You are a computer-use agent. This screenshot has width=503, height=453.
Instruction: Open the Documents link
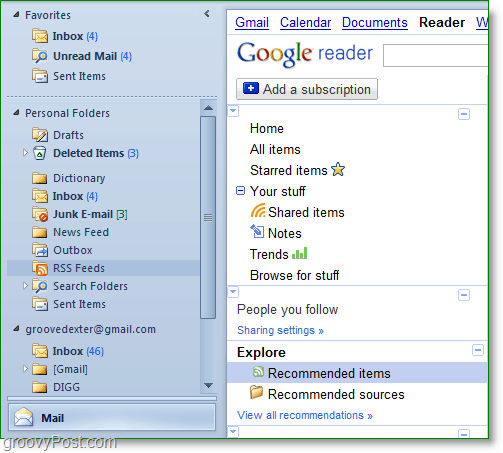[x=375, y=23]
